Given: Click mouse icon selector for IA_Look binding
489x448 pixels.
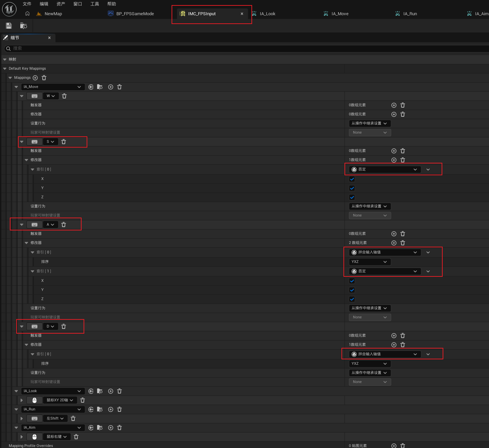Looking at the screenshot, I should pyautogui.click(x=35, y=400).
